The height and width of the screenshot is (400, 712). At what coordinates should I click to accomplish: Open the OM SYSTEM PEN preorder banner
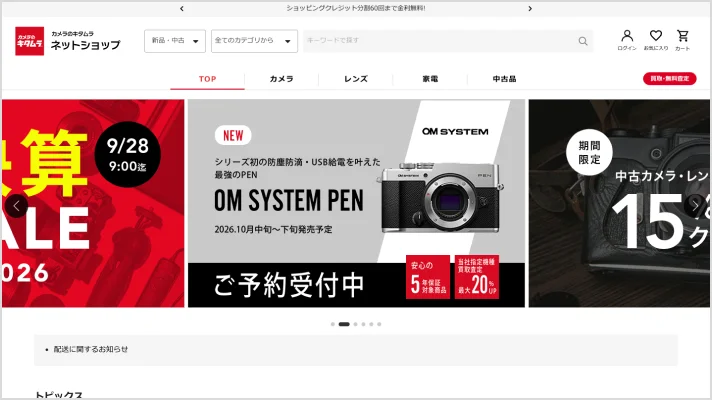pyautogui.click(x=356, y=203)
